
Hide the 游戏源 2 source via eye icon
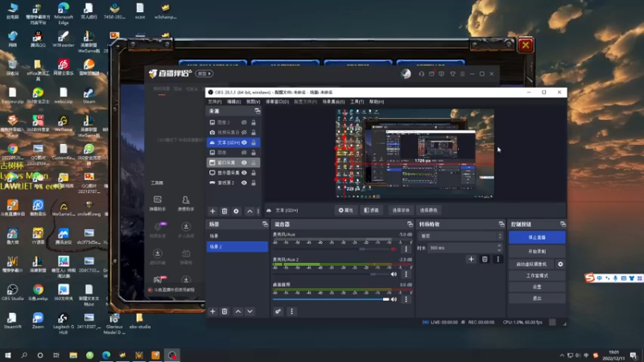(244, 183)
